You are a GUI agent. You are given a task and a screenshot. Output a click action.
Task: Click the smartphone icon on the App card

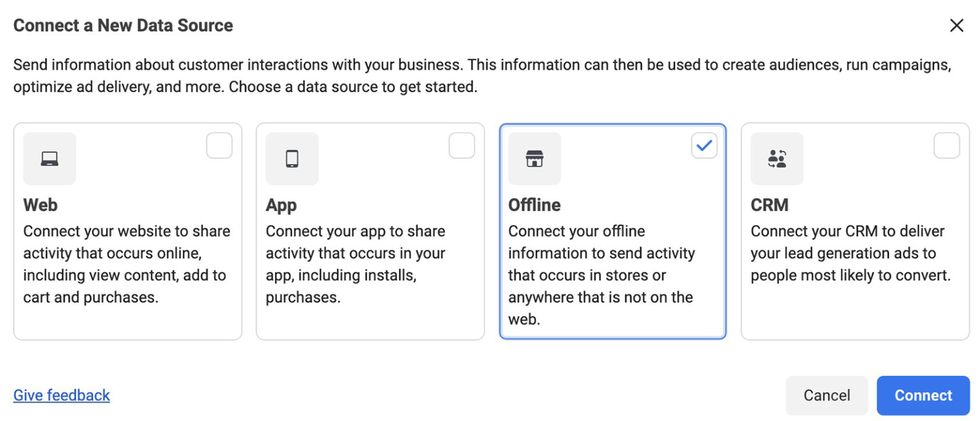(292, 159)
